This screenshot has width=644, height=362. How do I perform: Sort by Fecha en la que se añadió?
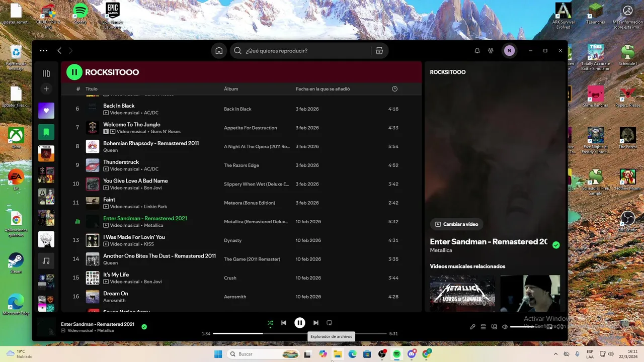coord(323,89)
